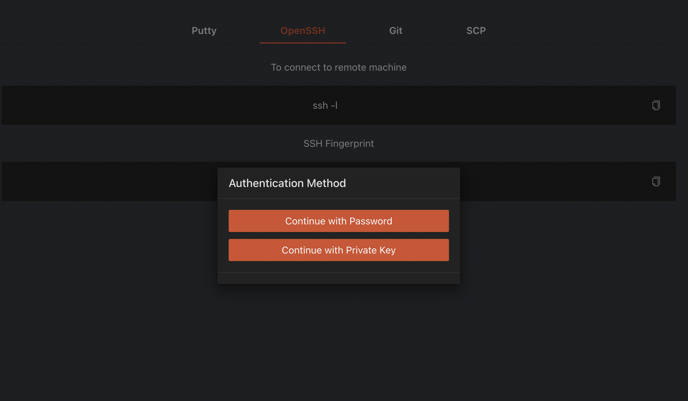Click the orange underline beneath OpenSSH

pos(302,43)
